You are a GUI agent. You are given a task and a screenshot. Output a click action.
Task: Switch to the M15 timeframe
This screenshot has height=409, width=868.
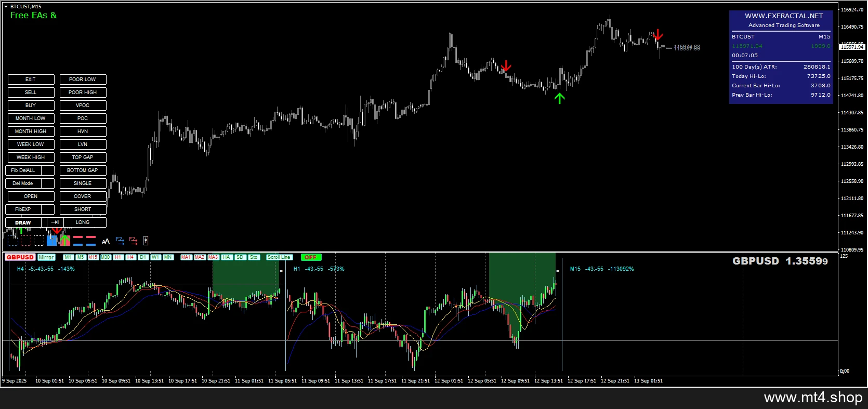click(93, 257)
